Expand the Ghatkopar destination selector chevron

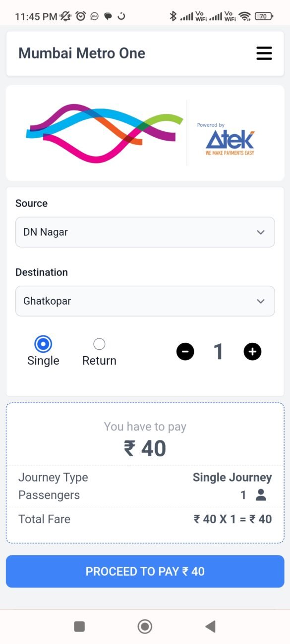click(x=262, y=301)
